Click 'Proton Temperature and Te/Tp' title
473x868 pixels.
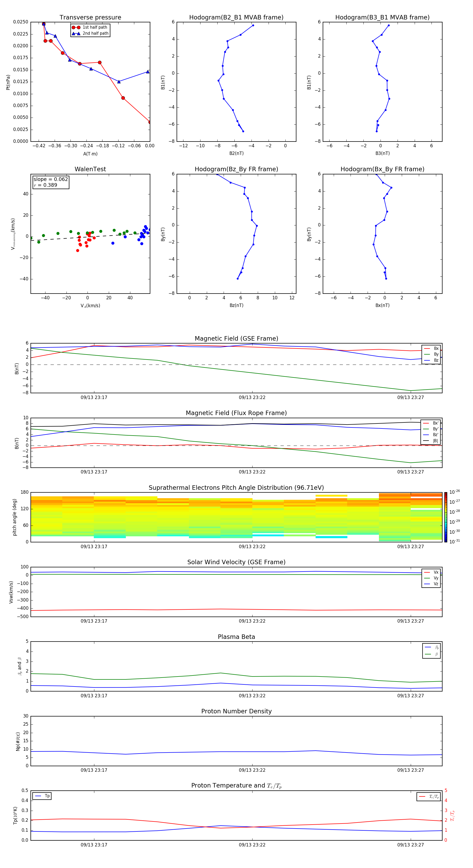(236, 786)
